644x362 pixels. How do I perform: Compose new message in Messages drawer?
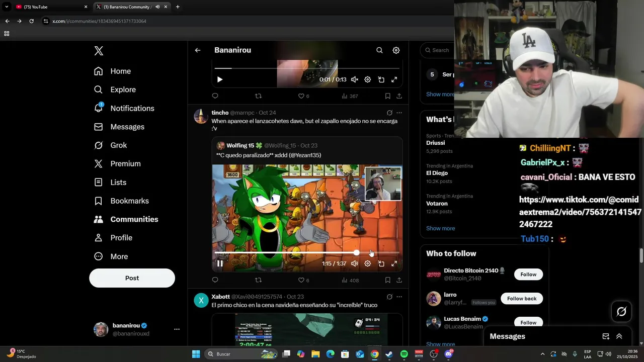[606, 336]
